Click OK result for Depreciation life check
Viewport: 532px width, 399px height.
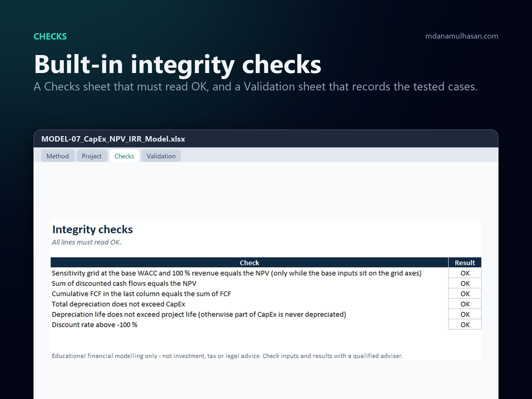coord(465,314)
